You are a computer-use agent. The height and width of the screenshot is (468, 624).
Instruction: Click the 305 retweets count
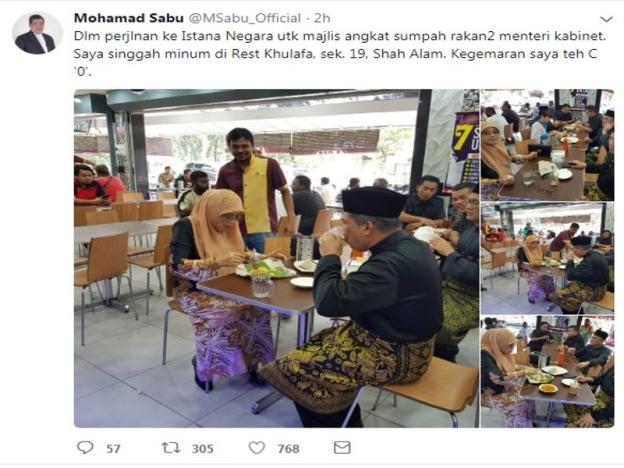[x=203, y=449]
